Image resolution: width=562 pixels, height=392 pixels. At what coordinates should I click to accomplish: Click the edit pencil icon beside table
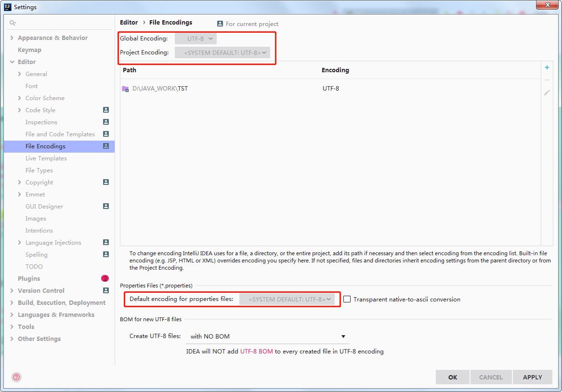click(547, 92)
